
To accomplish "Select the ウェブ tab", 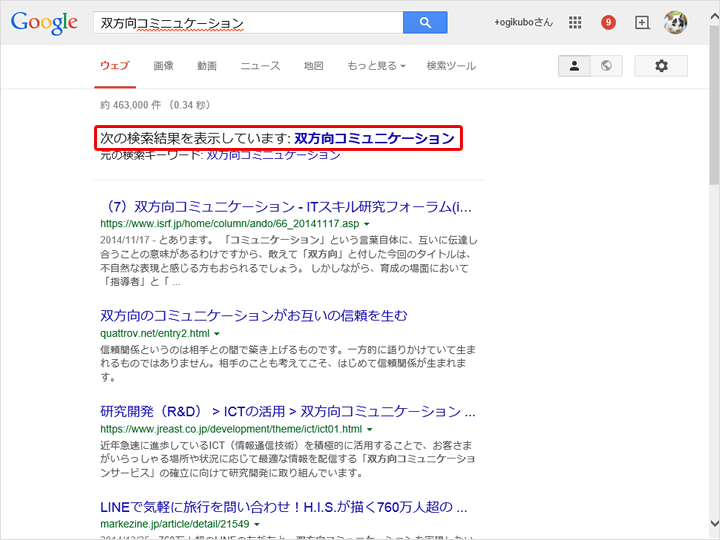I will (x=115, y=66).
